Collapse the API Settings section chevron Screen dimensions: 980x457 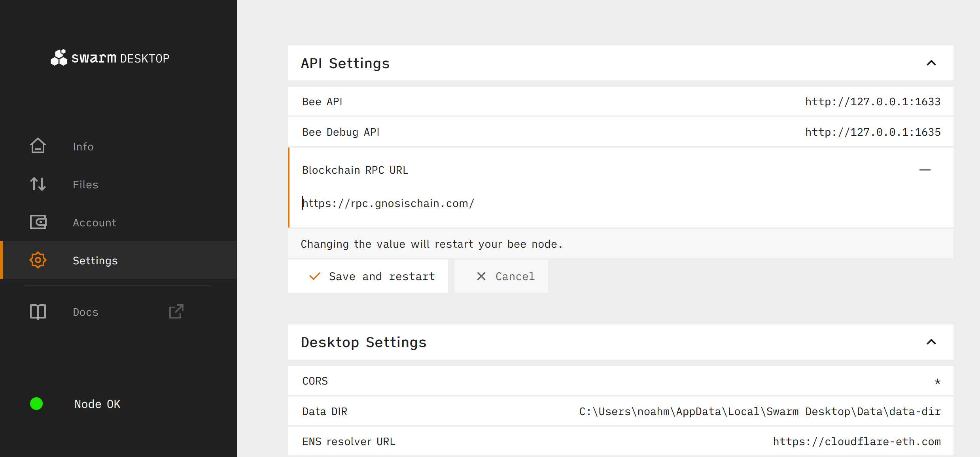(931, 63)
